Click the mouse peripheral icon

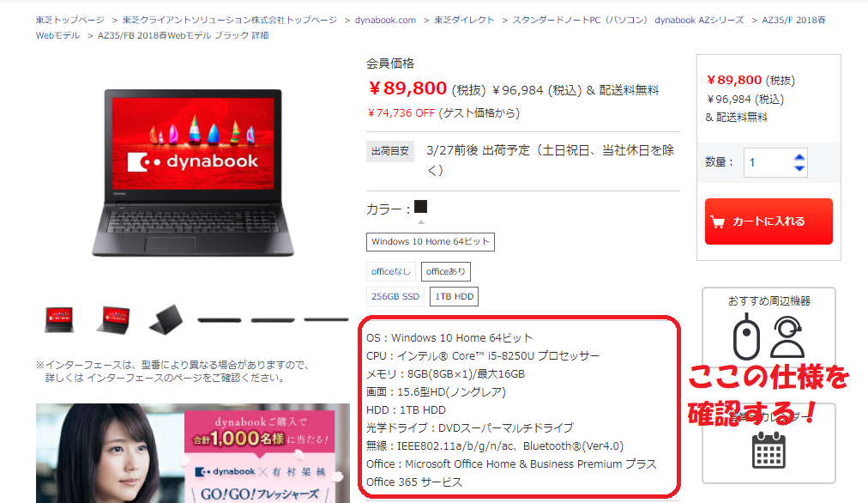pos(746,336)
